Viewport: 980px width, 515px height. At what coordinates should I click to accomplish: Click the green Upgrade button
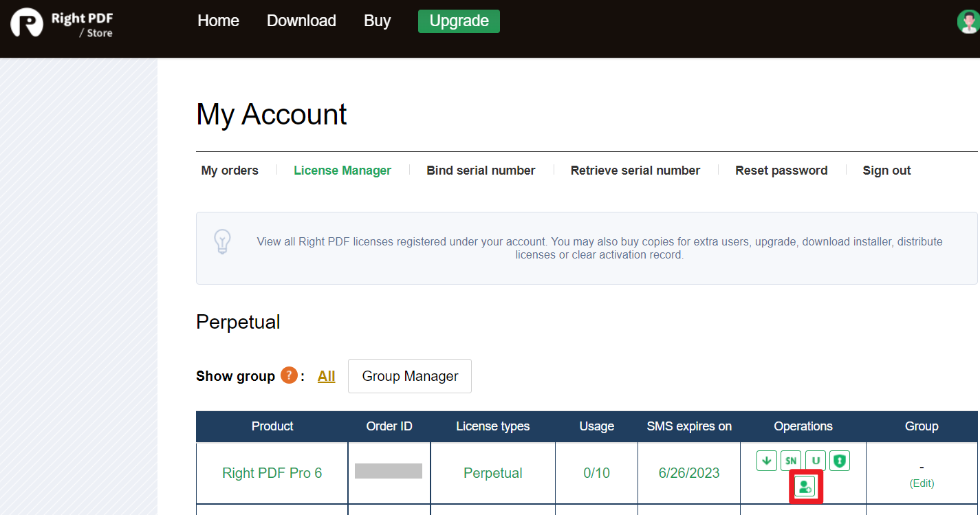point(459,21)
